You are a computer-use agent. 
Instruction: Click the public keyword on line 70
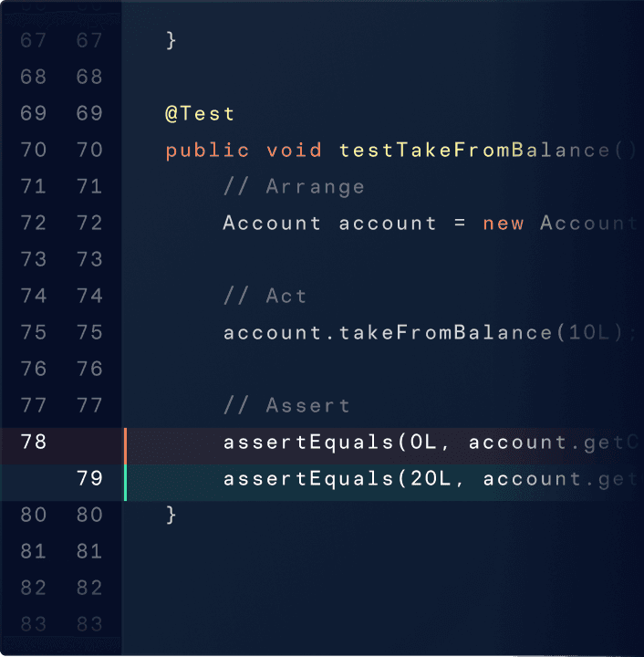(x=207, y=151)
